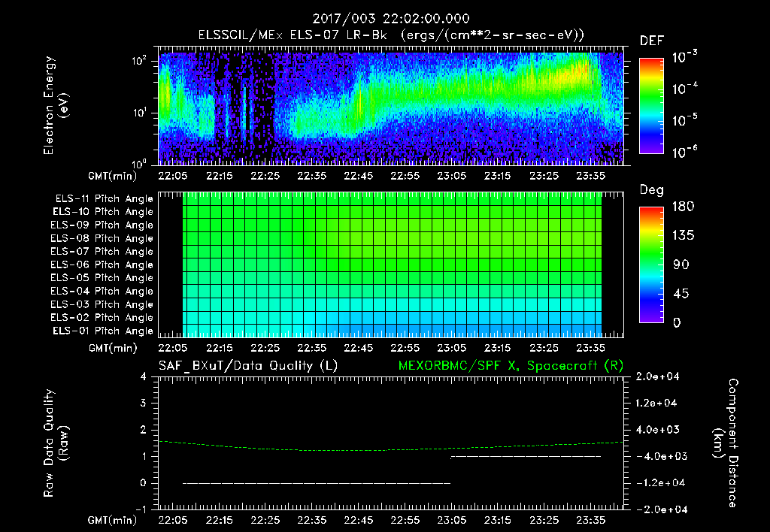Click the 2.0e+04 right axis value
Screen dimensions: 770x532
pos(657,377)
